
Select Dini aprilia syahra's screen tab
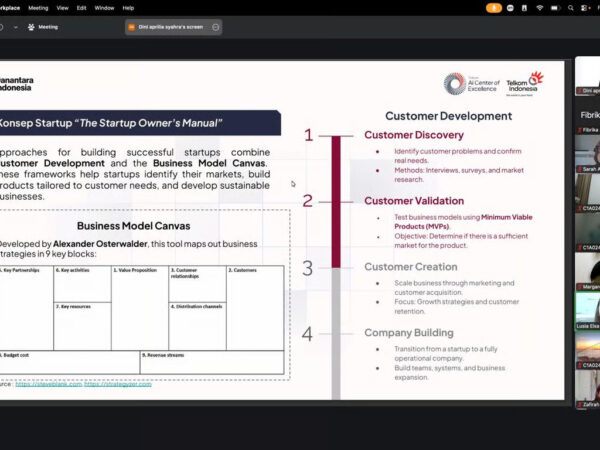[x=172, y=27]
